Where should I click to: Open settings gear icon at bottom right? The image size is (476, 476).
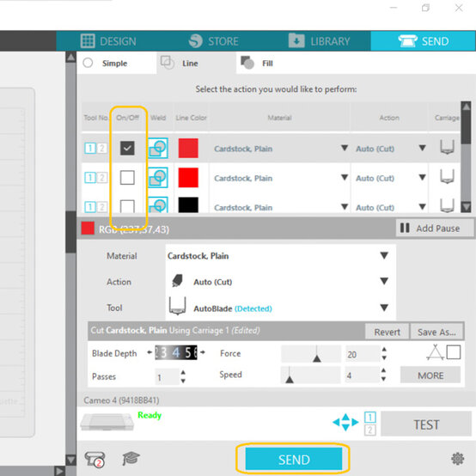click(x=457, y=459)
